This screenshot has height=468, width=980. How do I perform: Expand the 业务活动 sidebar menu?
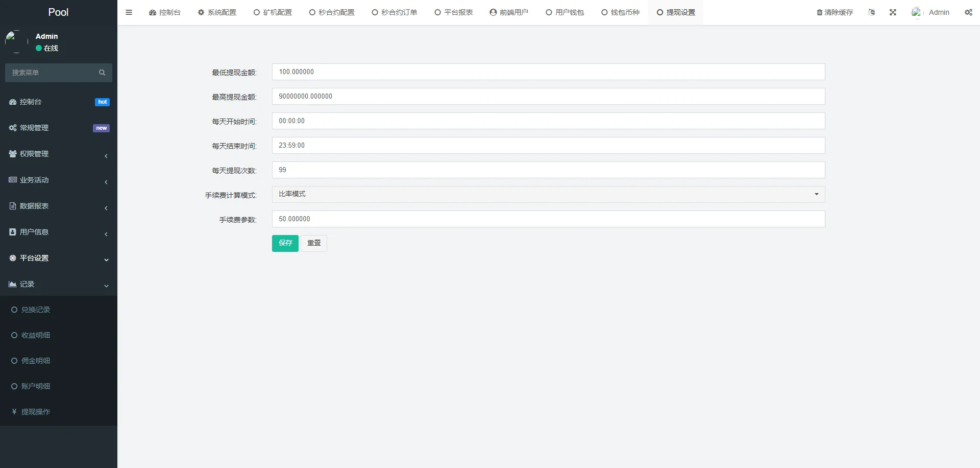pyautogui.click(x=58, y=180)
